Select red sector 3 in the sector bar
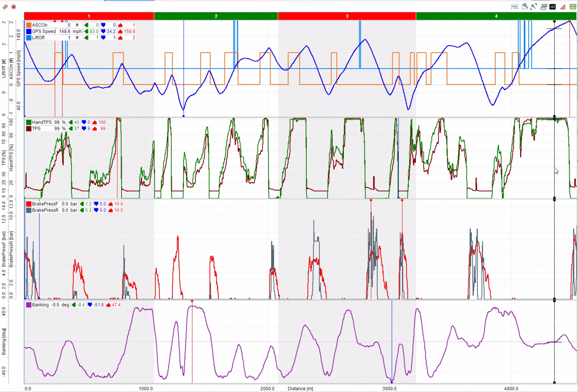578x392 pixels. point(347,16)
